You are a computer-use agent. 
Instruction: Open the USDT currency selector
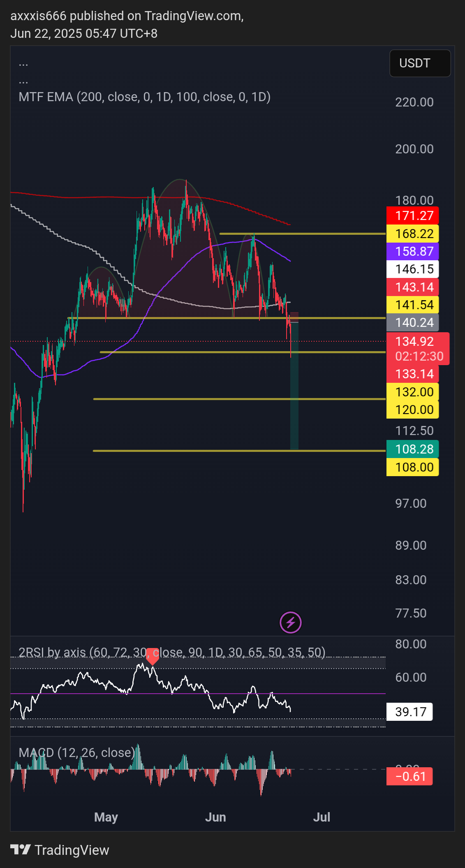(420, 63)
